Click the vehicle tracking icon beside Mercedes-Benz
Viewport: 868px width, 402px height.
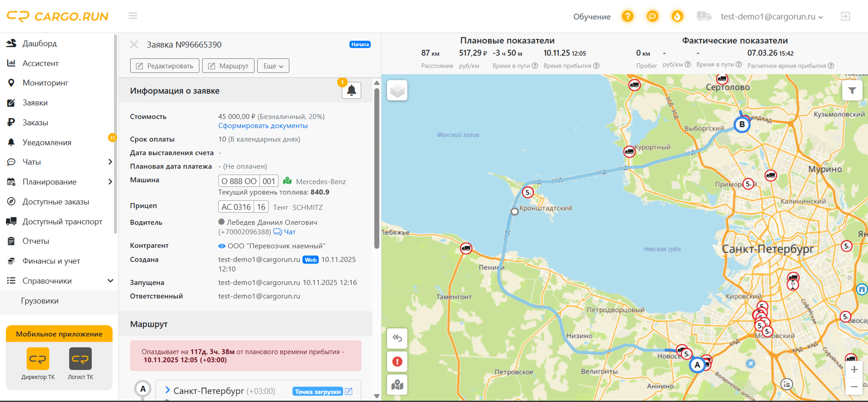tap(288, 181)
